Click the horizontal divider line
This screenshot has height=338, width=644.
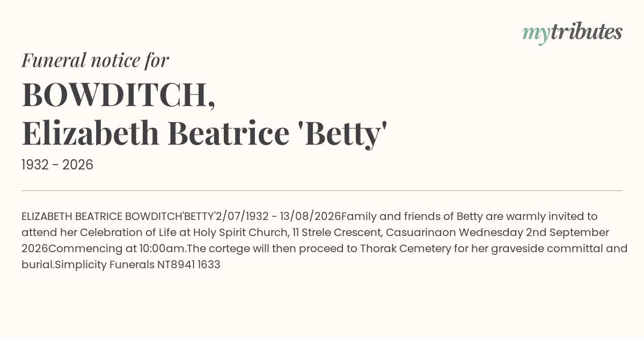(322, 190)
